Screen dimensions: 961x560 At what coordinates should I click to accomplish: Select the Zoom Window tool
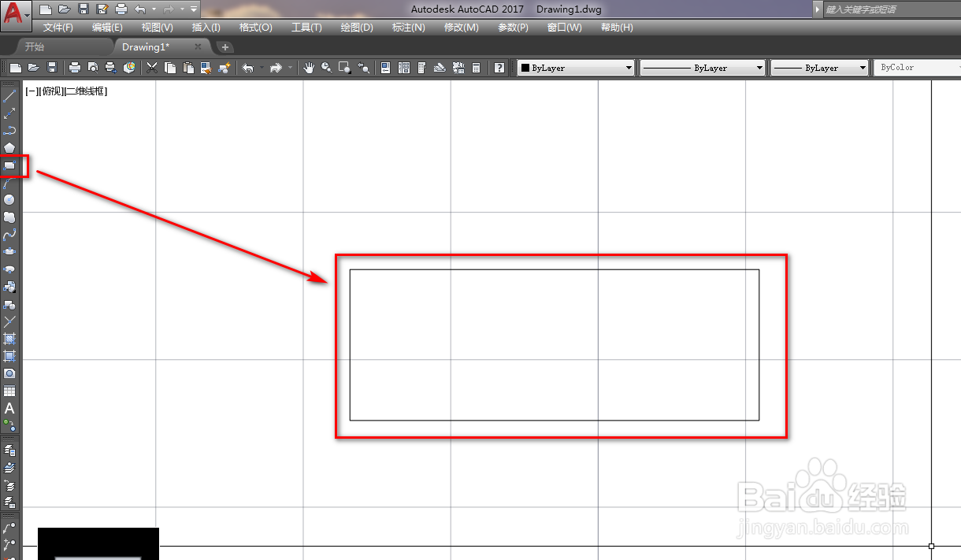[345, 68]
